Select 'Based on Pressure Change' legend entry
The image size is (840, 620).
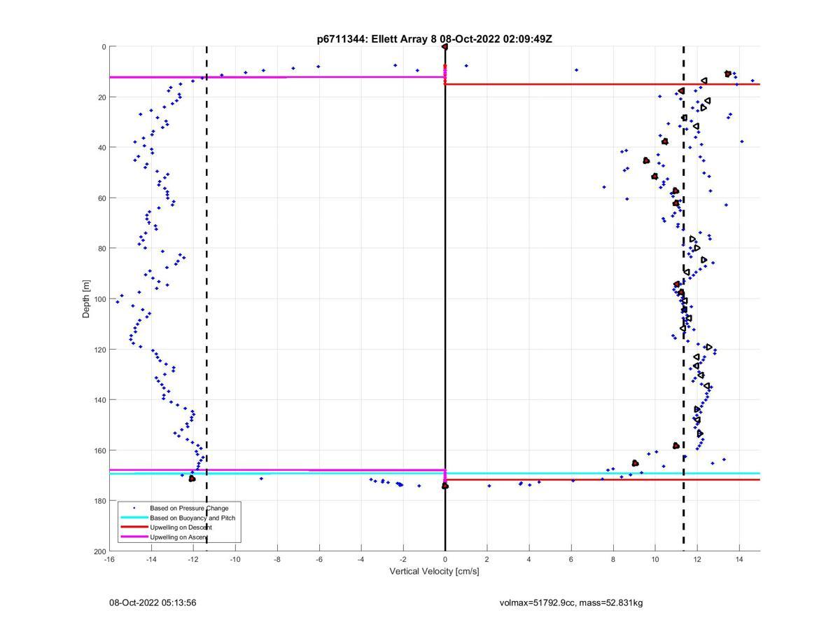coord(189,508)
